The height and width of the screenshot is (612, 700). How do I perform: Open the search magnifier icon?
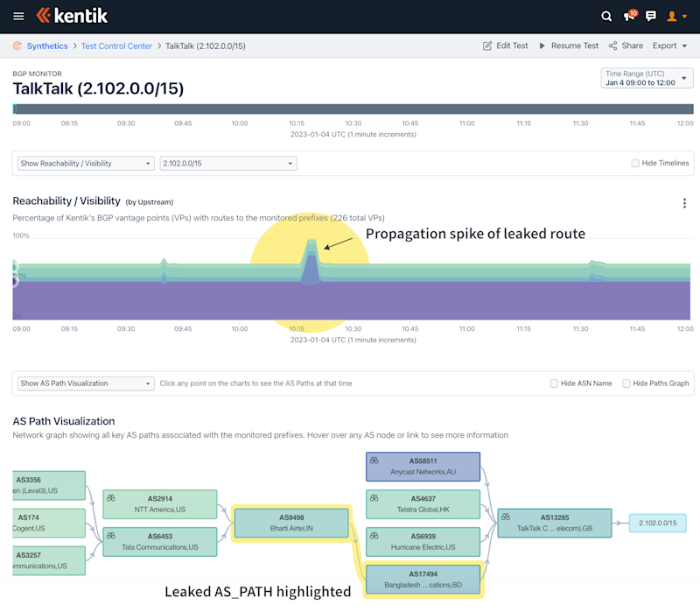click(606, 17)
